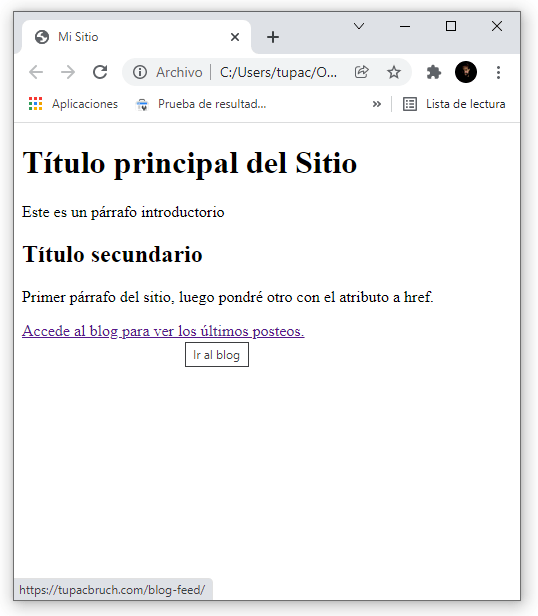The height and width of the screenshot is (616, 538).
Task: Reload the current page
Action: click(x=100, y=72)
